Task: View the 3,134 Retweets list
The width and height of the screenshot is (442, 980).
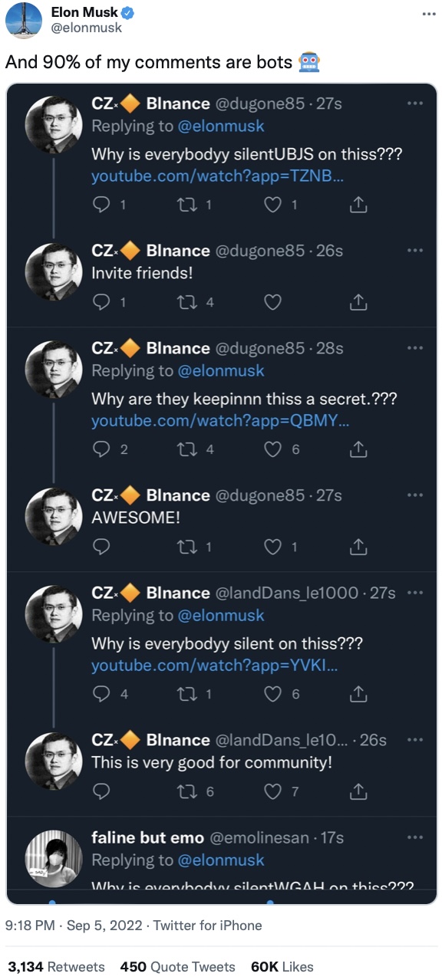Action: click(56, 966)
